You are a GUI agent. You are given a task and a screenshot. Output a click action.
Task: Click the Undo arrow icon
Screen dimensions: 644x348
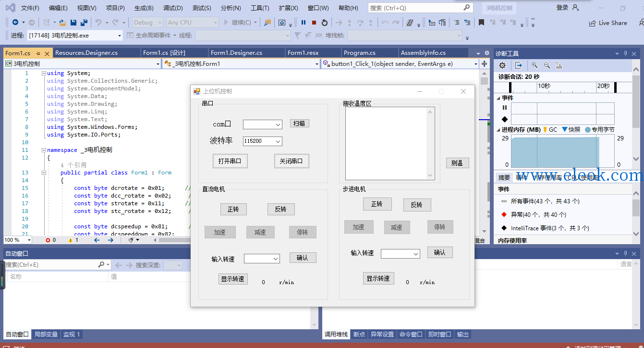click(x=98, y=23)
